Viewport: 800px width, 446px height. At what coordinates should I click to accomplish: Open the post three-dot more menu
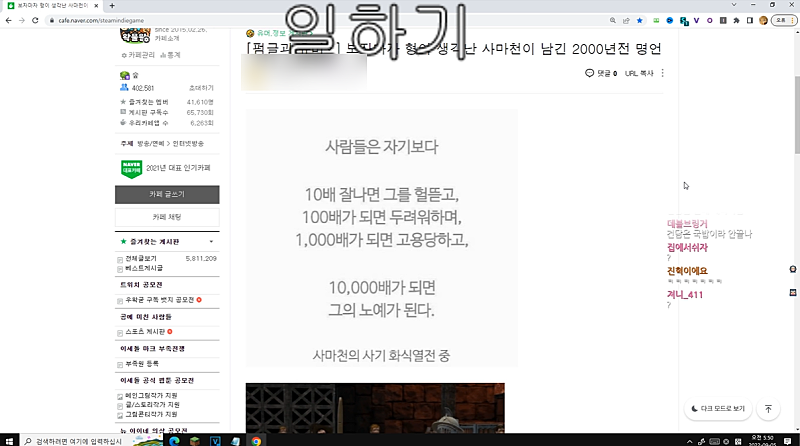point(662,73)
